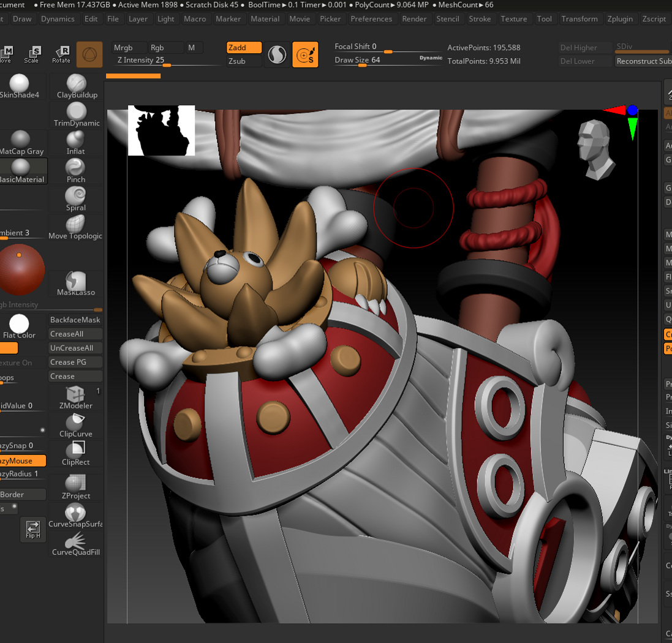
Task: Toggle Dynamic draw size
Action: coord(430,58)
